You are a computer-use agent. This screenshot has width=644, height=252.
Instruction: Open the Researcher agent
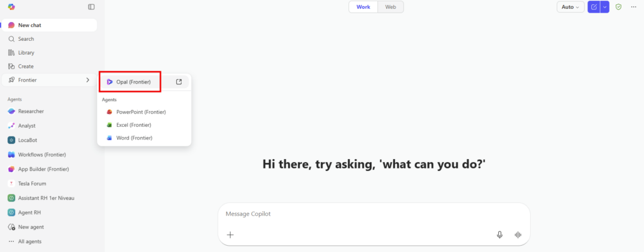coord(31,111)
